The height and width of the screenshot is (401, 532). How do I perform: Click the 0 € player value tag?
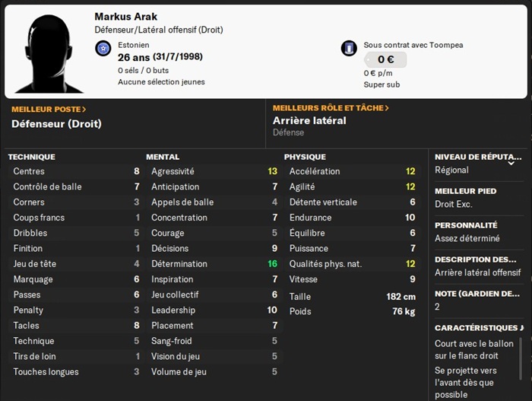point(385,59)
